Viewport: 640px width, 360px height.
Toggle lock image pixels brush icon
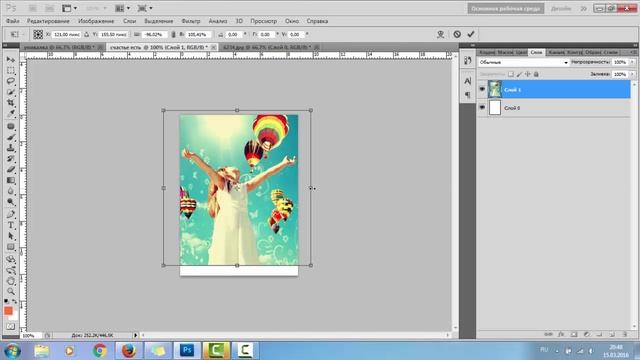(x=519, y=74)
